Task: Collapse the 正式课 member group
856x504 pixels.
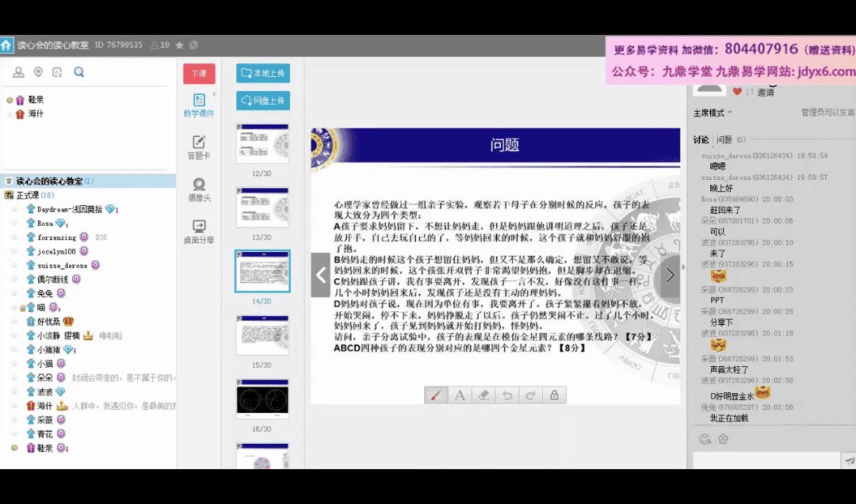Action: pyautogui.click(x=9, y=195)
